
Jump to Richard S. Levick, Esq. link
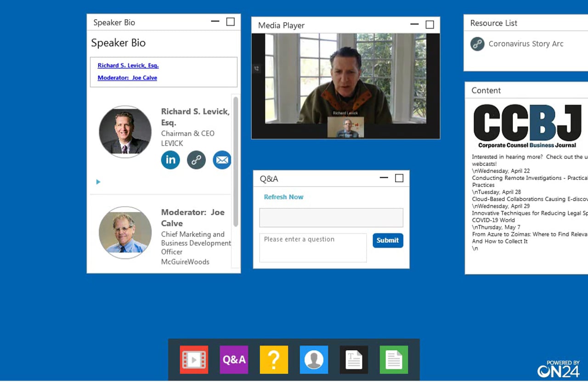(128, 66)
